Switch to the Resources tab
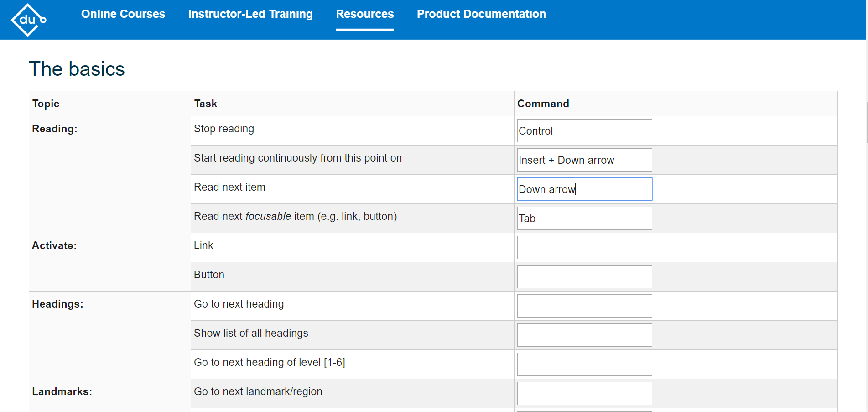 tap(364, 14)
